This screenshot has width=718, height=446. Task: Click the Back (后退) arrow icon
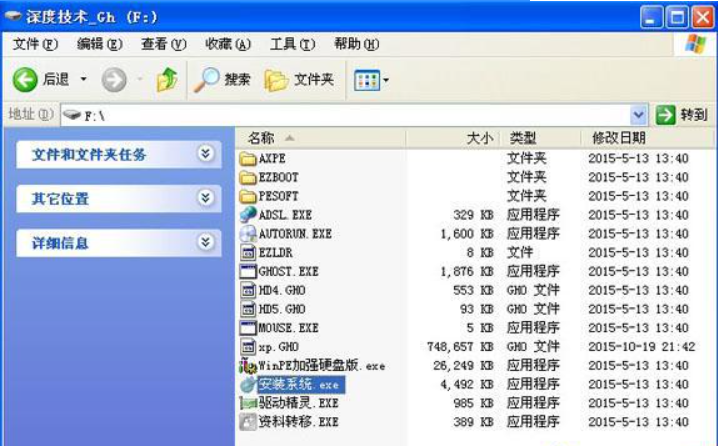click(x=26, y=79)
